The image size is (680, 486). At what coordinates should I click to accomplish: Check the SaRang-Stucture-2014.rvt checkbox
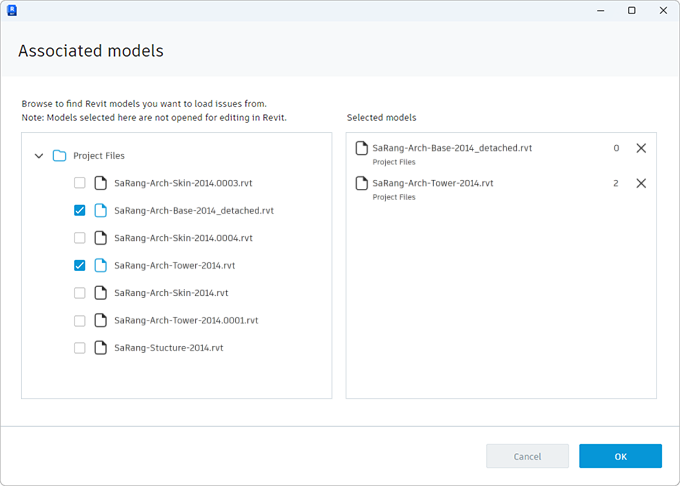(80, 348)
